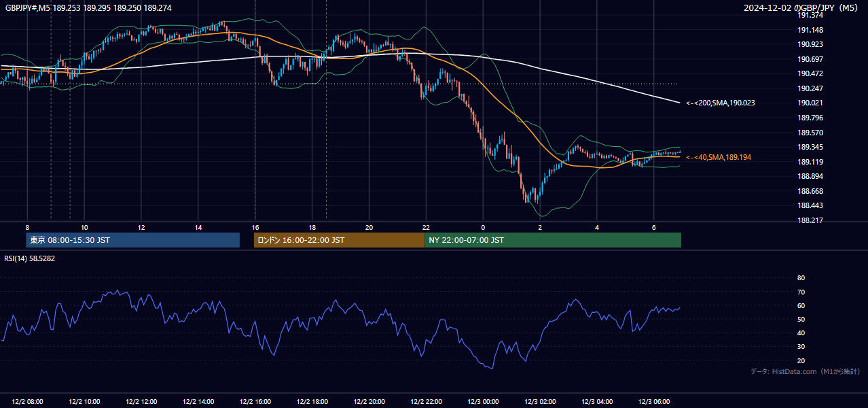Click hour label 6 under the price chart

[653, 227]
